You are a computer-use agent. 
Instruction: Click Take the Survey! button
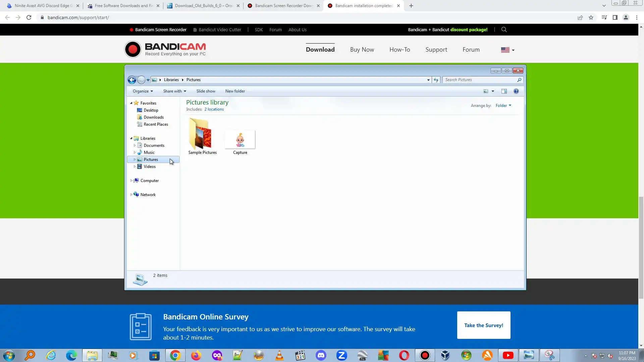(x=483, y=325)
